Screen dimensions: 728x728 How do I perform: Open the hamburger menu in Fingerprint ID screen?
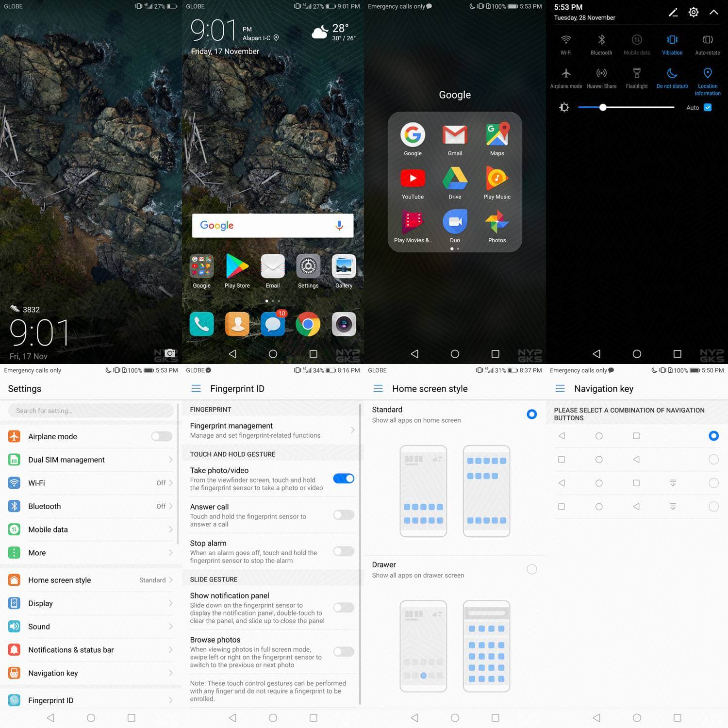coord(196,388)
